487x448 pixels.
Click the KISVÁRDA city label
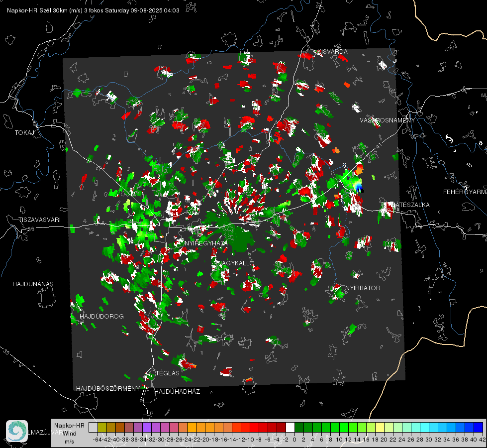pos(332,52)
